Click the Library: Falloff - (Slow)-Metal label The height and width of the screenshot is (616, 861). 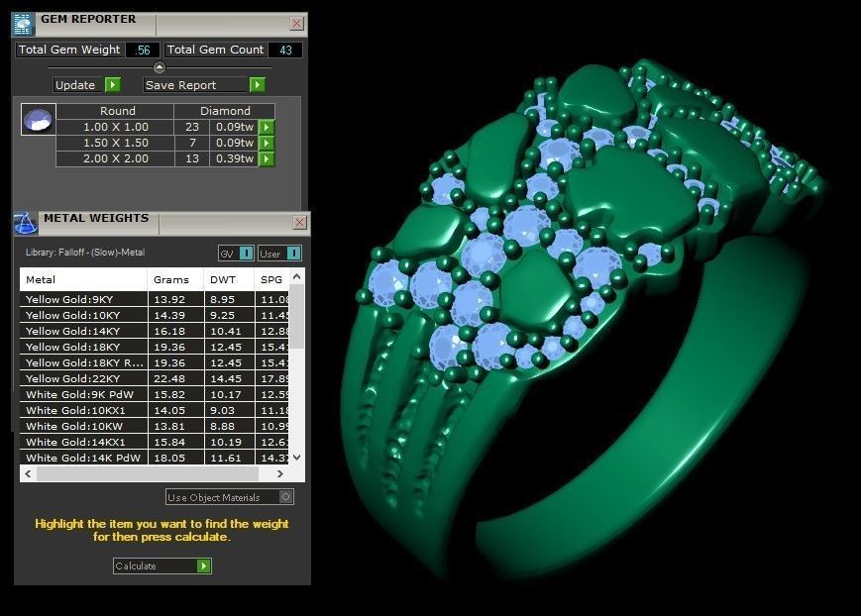click(85, 253)
